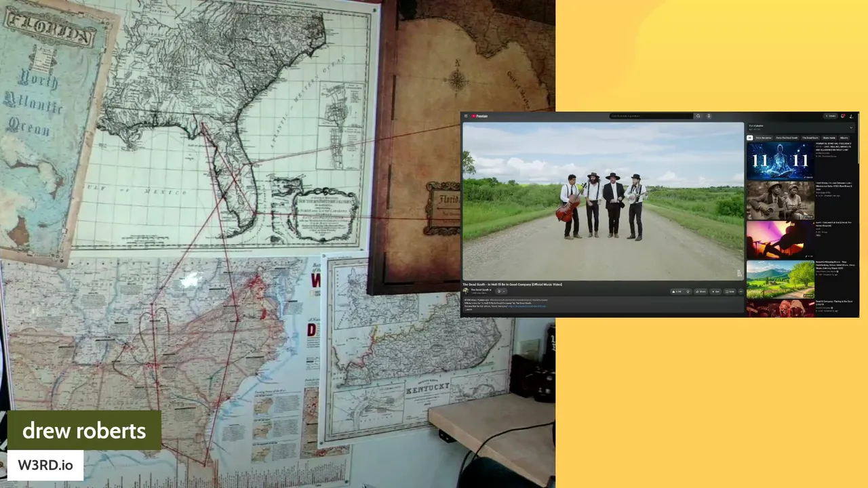Start voice search with the microphone icon
This screenshot has height=488, width=868.
point(709,116)
